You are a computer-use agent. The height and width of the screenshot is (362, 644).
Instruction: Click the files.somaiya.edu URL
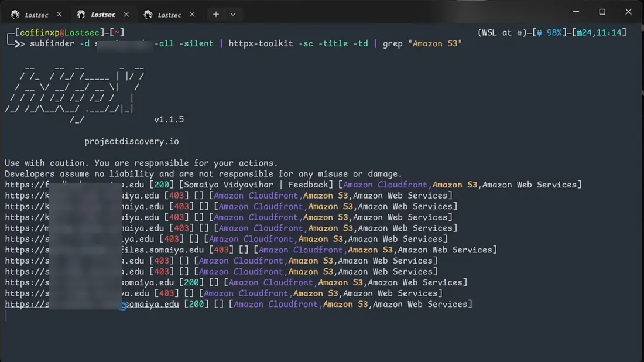[x=104, y=250]
